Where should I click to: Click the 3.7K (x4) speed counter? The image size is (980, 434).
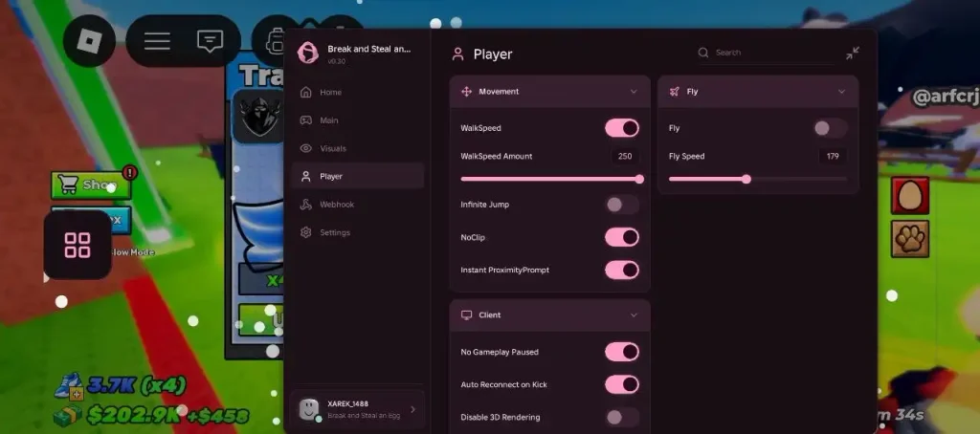pos(136,386)
